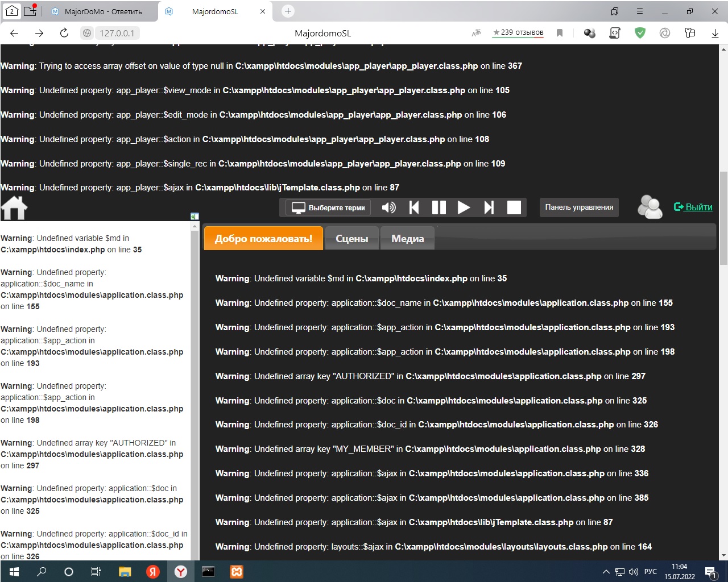Go forward to the next page
The width and height of the screenshot is (728, 582).
tap(39, 33)
